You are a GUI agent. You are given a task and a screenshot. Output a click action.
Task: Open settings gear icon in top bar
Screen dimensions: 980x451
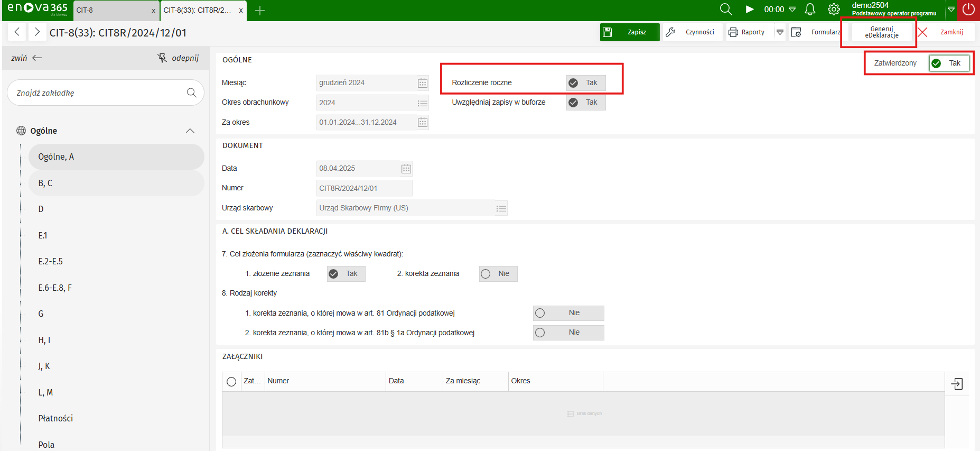click(x=834, y=10)
